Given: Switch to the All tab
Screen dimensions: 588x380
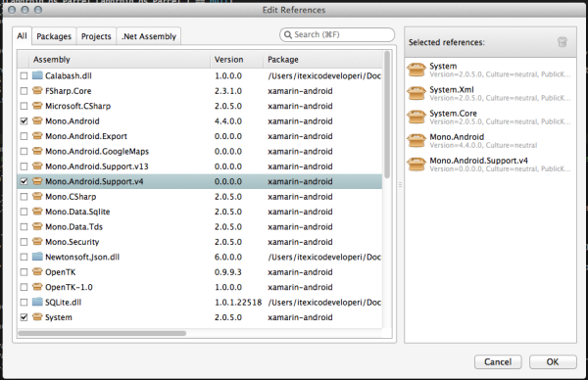Looking at the screenshot, I should pyautogui.click(x=22, y=36).
